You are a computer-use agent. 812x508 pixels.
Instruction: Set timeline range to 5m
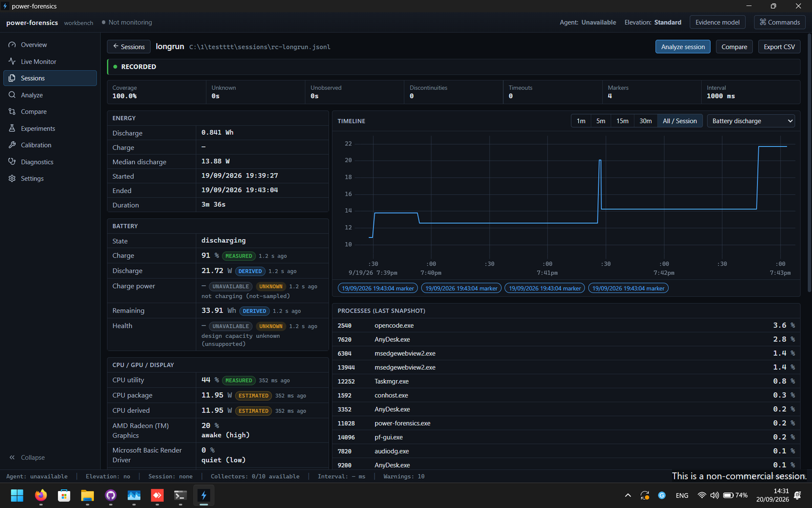(x=601, y=121)
